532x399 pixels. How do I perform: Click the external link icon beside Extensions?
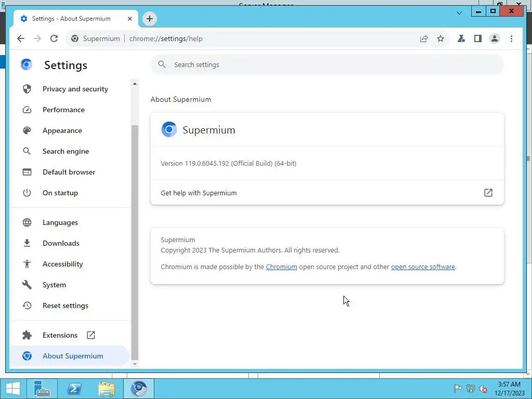coord(91,335)
